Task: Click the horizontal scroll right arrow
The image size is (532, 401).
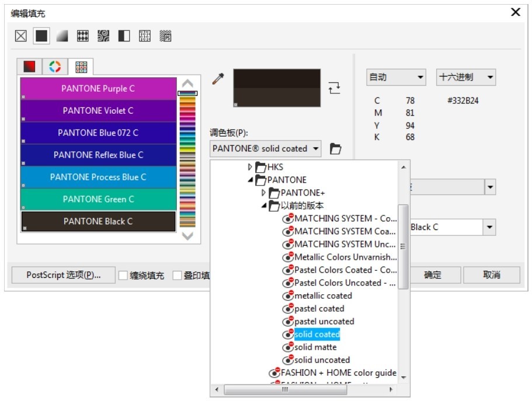Action: (x=391, y=389)
